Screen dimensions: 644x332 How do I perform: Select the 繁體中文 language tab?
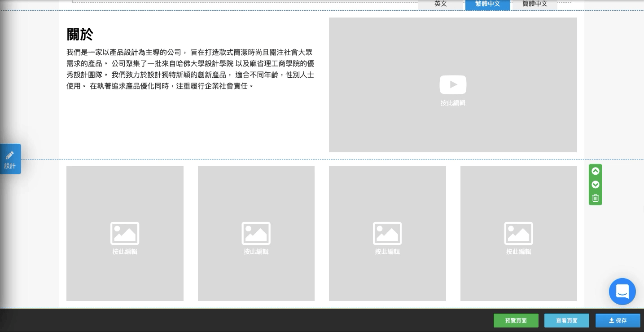[x=488, y=4]
